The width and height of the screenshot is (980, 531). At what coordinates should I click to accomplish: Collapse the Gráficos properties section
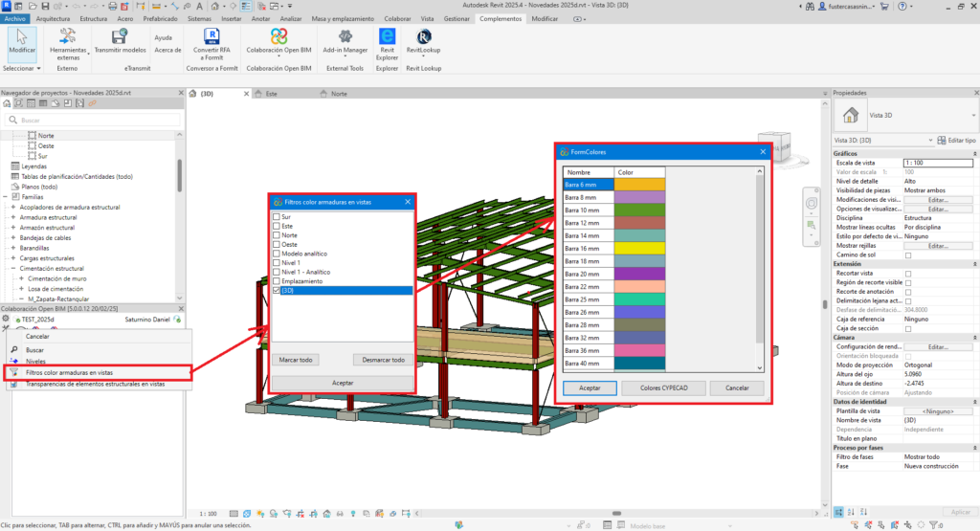click(973, 154)
